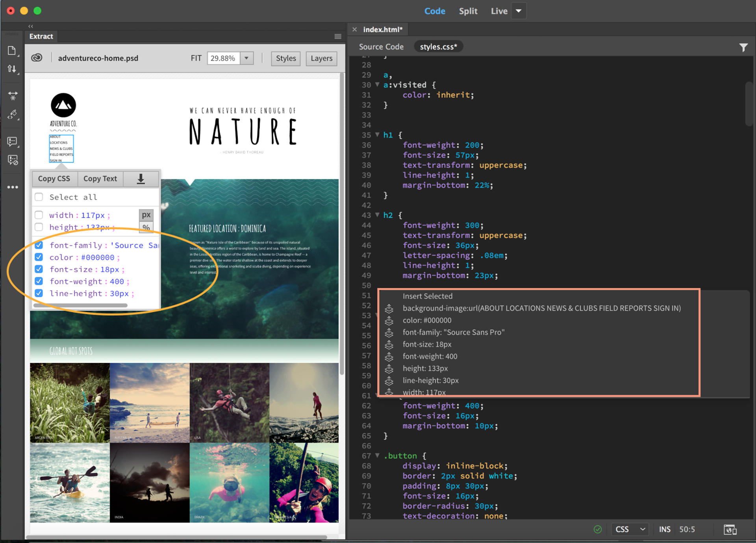Open the FIT zoom percentage dropdown
This screenshot has width=756, height=543.
(x=246, y=58)
